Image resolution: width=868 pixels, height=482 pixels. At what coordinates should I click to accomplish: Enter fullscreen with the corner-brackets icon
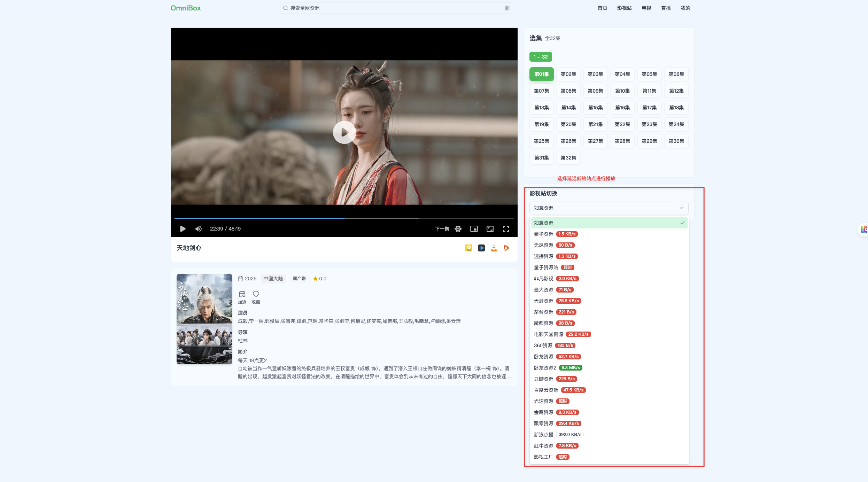click(506, 229)
